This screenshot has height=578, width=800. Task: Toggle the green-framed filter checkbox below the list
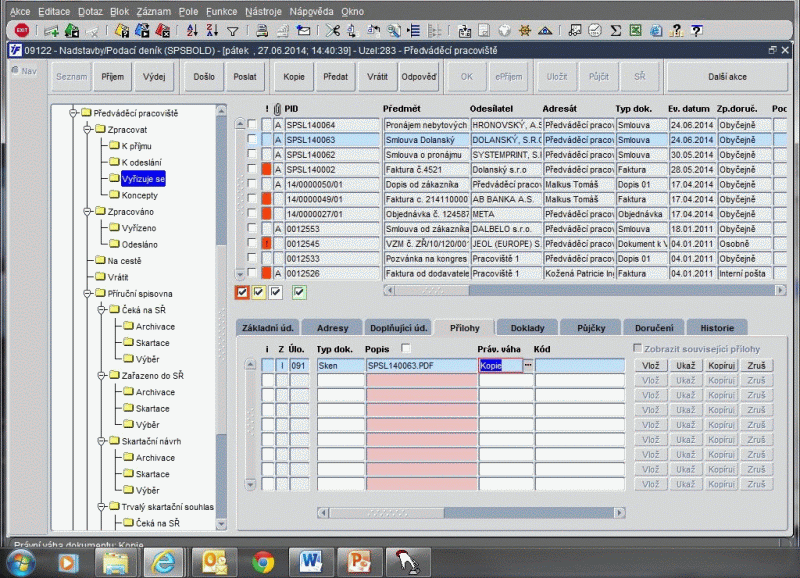pos(299,292)
